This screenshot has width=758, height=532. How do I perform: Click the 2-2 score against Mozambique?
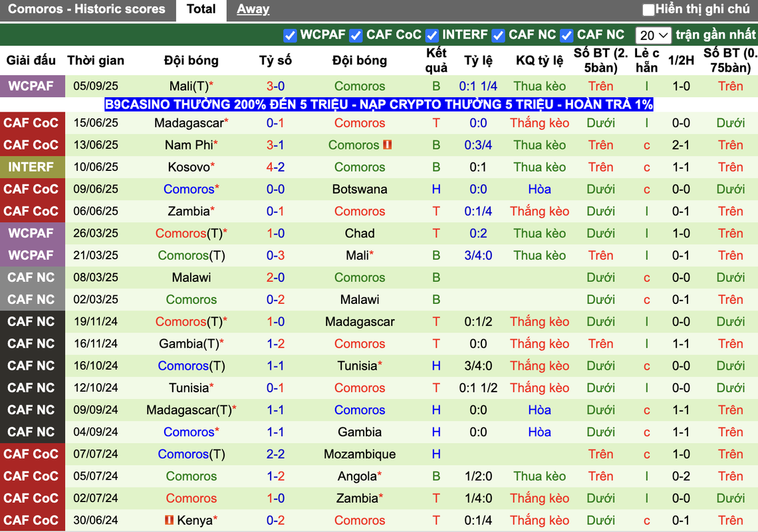[275, 454]
